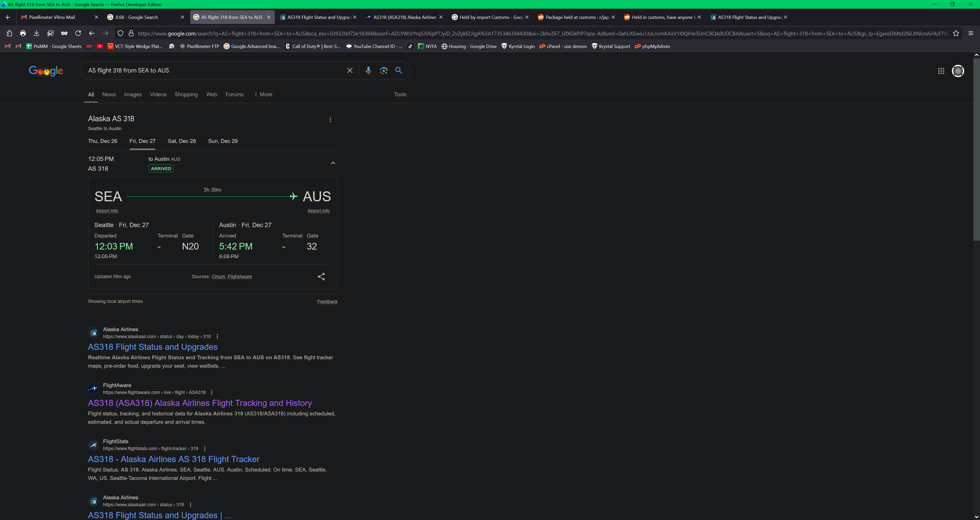This screenshot has height=520, width=980.
Task: Open options for FlightStats result
Action: (x=205, y=449)
